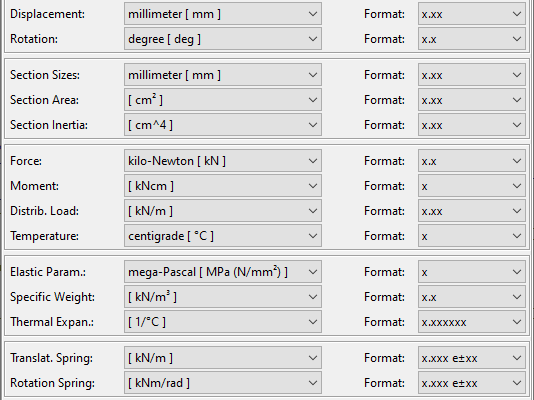Open the Rotation Spring unit dropdown
Viewport: 534px width, 400px height.
tap(223, 383)
